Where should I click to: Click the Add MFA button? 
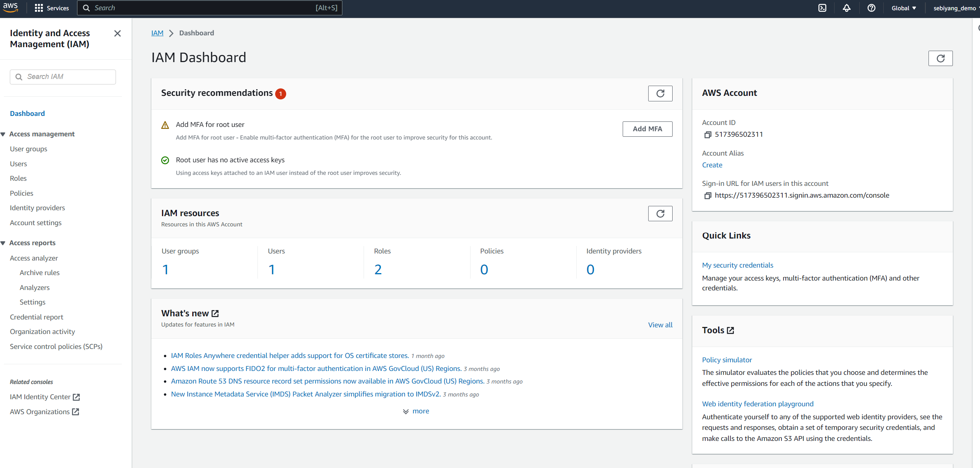tap(647, 129)
